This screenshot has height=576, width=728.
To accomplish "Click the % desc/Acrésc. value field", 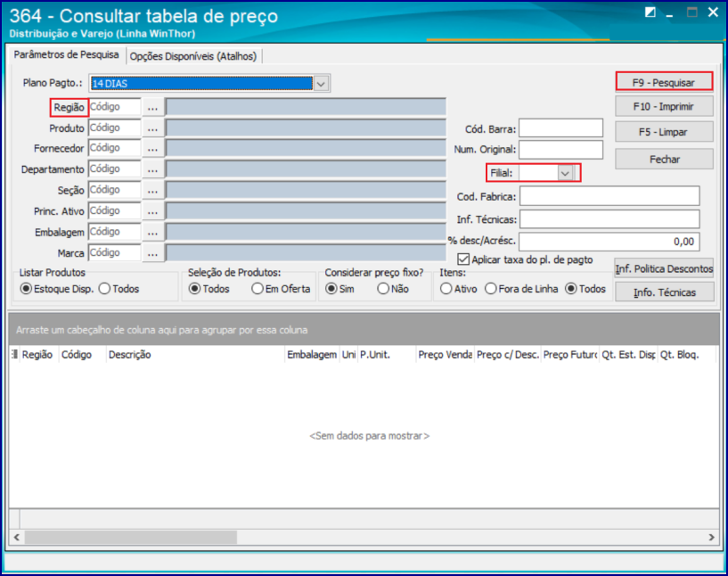I will coord(609,242).
